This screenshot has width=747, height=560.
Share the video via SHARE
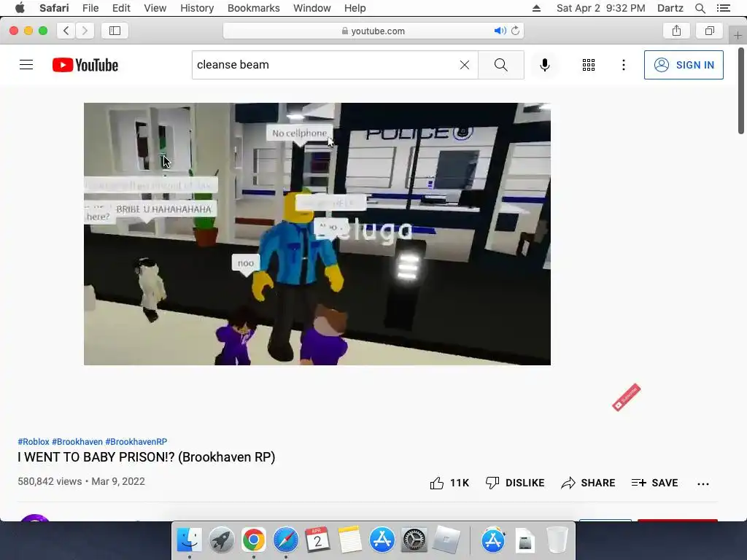coord(588,483)
